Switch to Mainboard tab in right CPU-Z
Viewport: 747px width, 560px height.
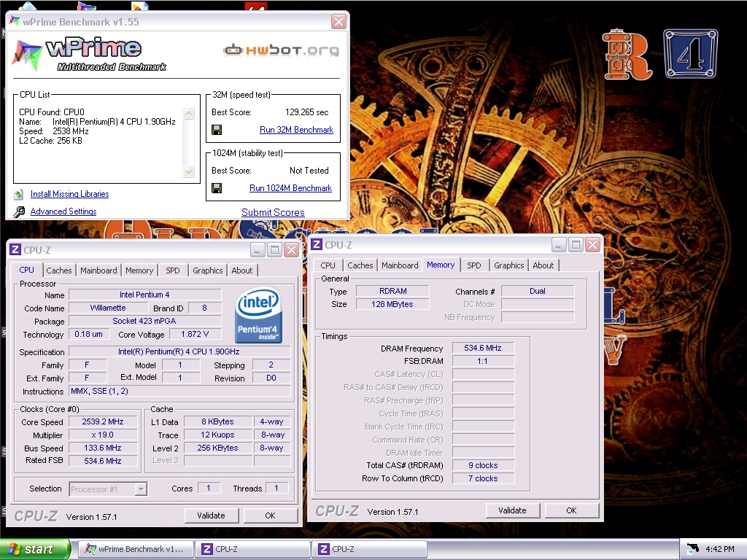tap(400, 265)
